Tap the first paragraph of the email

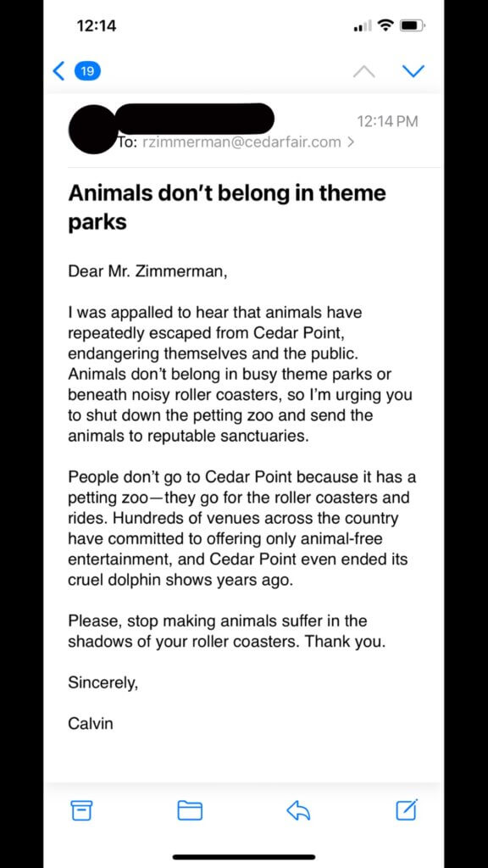(240, 373)
